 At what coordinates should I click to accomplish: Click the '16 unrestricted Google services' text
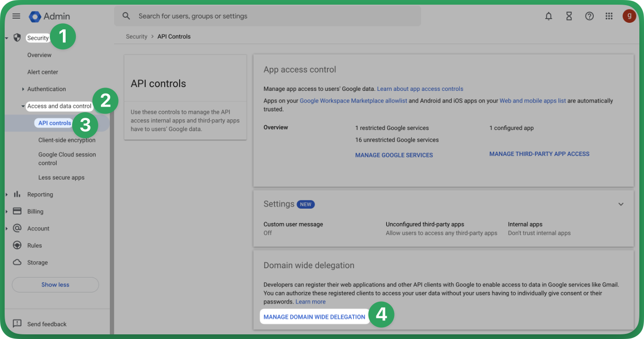pos(397,140)
